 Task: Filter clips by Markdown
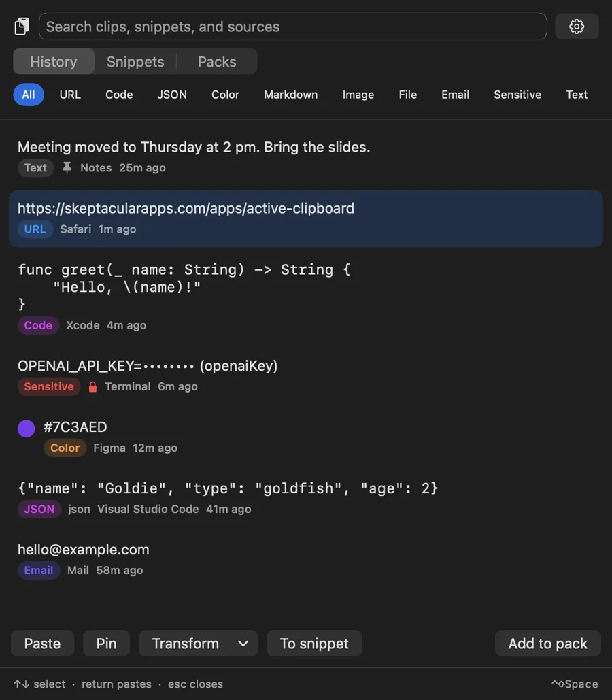coord(290,95)
